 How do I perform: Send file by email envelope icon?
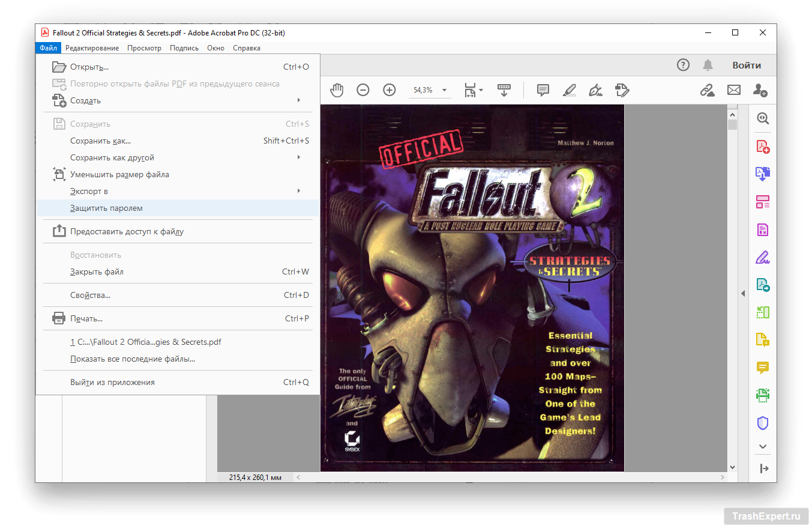click(x=734, y=90)
